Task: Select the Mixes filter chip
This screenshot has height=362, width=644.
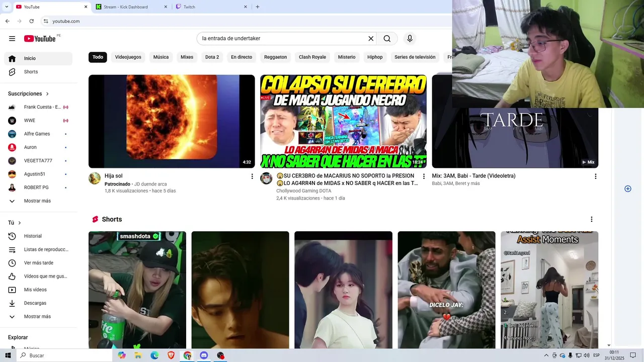Action: click(x=187, y=57)
